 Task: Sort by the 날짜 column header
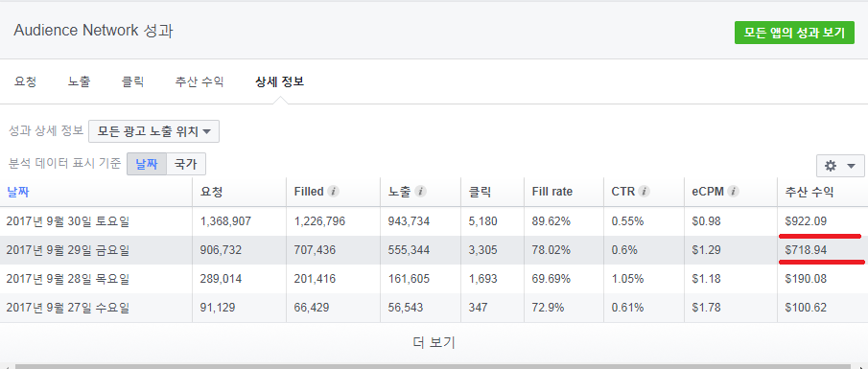(17, 192)
